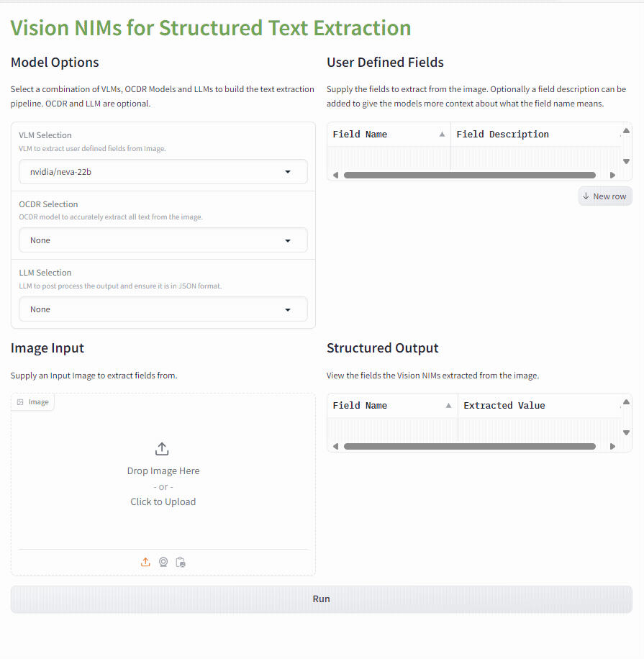The height and width of the screenshot is (659, 644).
Task: Click the large upload arrow above Drop Image Here
Action: click(x=163, y=449)
